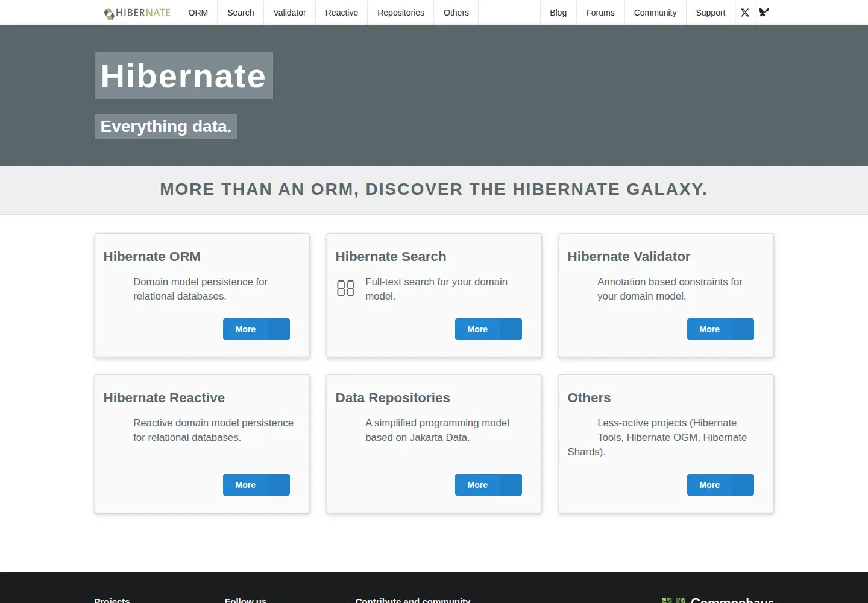
Task: Open the Support link in the navbar
Action: click(711, 13)
